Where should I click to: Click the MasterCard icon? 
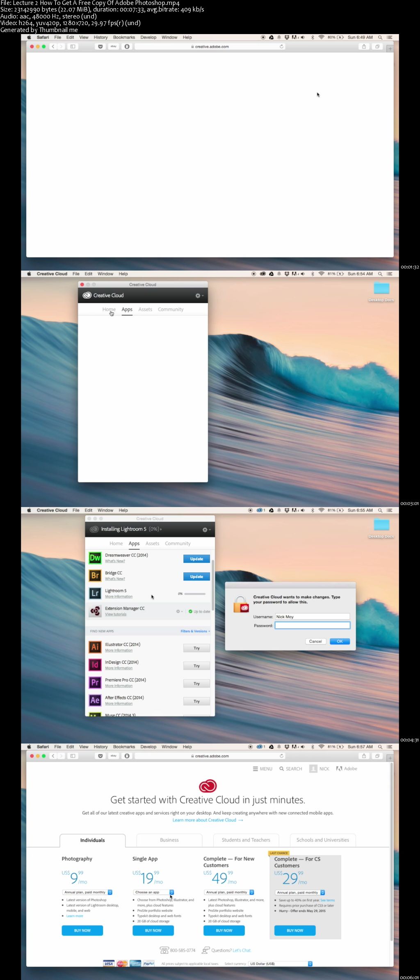(122, 964)
